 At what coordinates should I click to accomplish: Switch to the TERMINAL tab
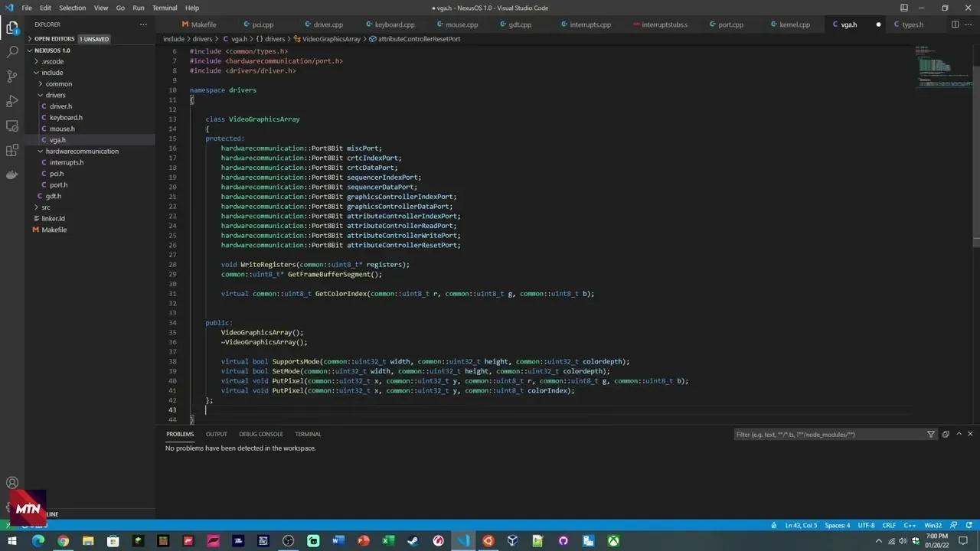(x=307, y=434)
